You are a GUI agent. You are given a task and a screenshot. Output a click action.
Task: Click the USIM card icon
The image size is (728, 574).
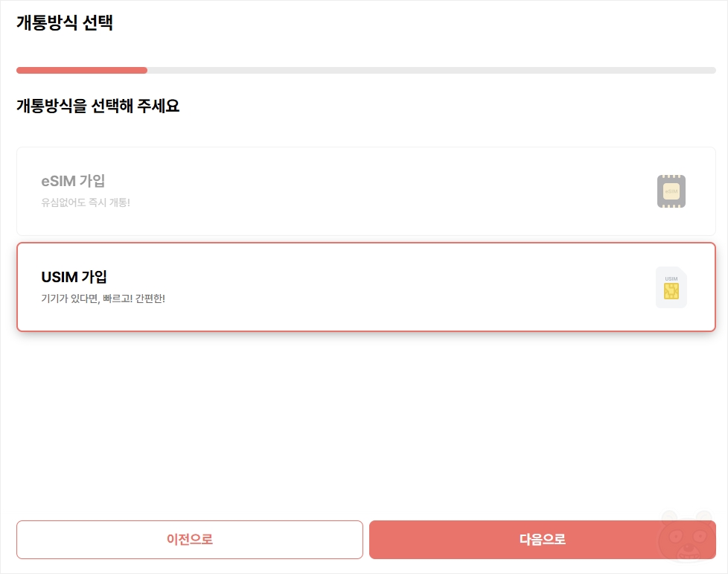[x=671, y=287]
